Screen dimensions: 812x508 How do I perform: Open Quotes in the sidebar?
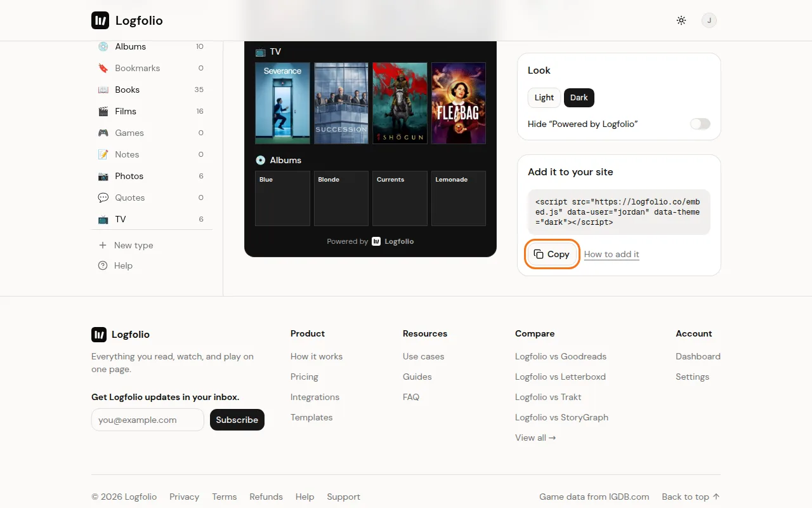[x=151, y=197]
